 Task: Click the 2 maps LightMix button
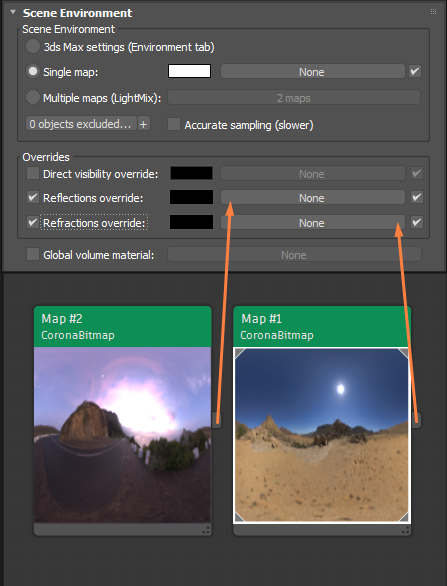[x=294, y=98]
